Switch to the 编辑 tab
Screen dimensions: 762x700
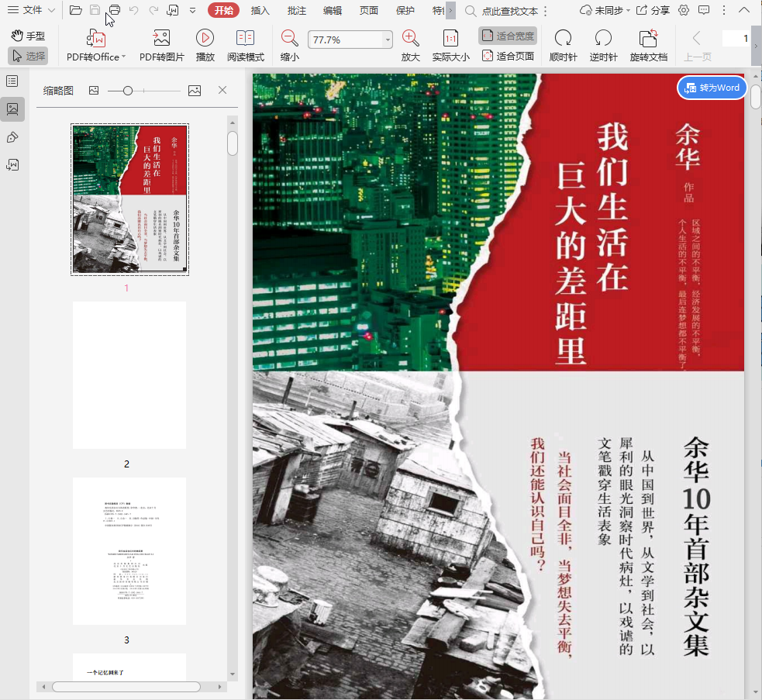(x=333, y=10)
